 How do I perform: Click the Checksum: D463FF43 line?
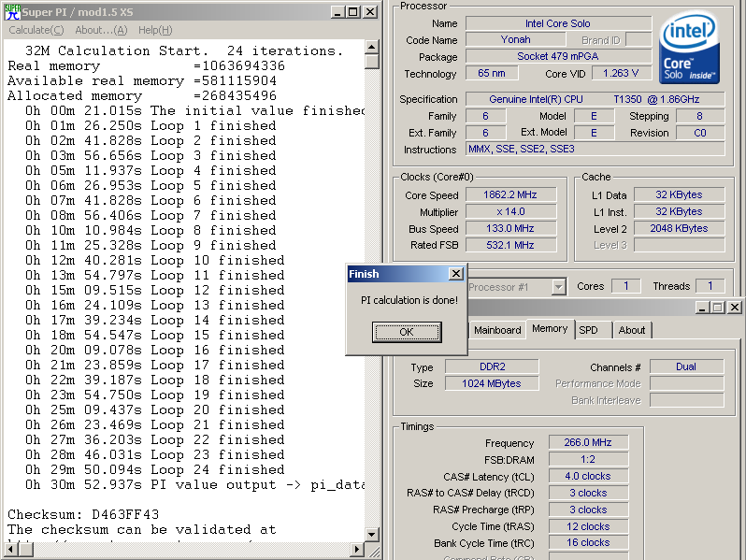click(83, 515)
